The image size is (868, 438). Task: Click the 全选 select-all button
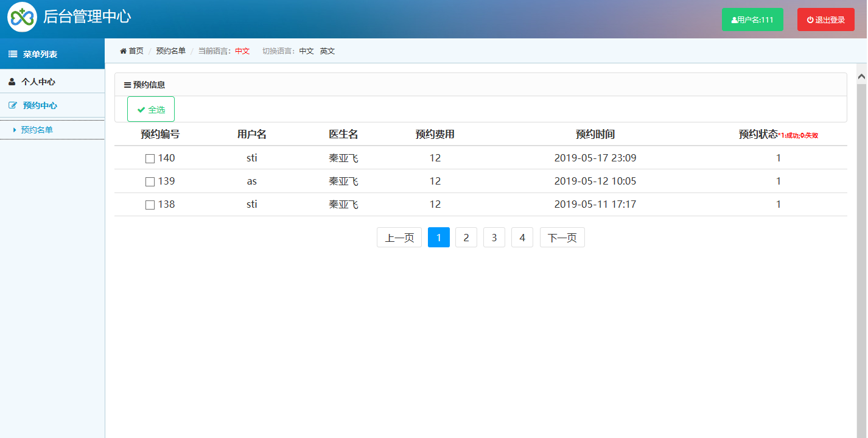point(150,110)
